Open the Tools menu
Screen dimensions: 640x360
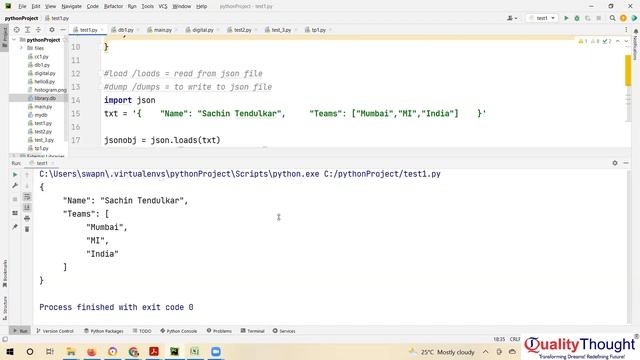pos(147,6)
